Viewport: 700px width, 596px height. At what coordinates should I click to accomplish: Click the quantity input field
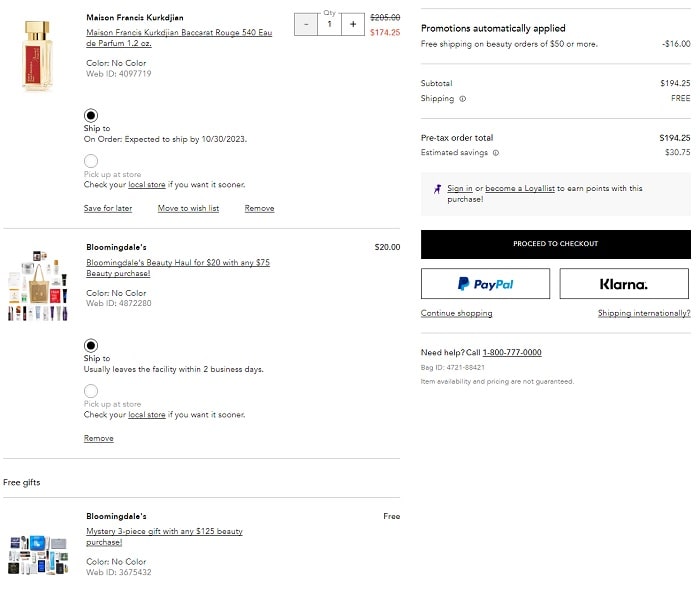[329, 24]
